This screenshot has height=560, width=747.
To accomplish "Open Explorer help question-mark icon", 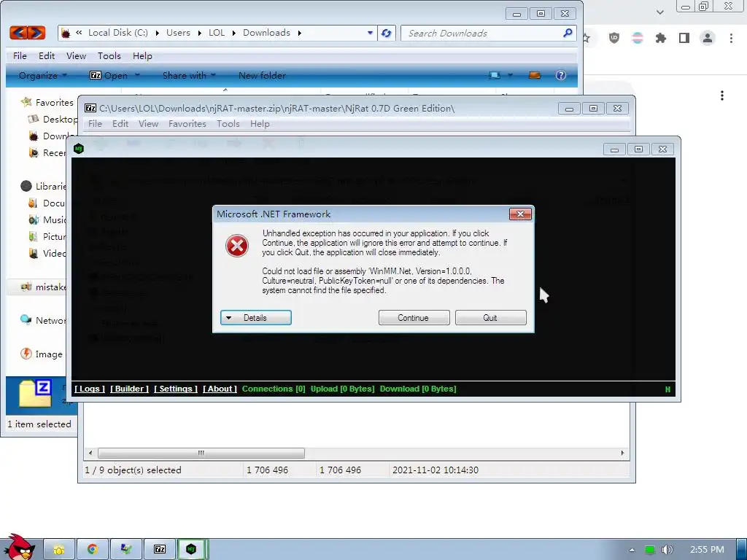I will click(x=561, y=75).
